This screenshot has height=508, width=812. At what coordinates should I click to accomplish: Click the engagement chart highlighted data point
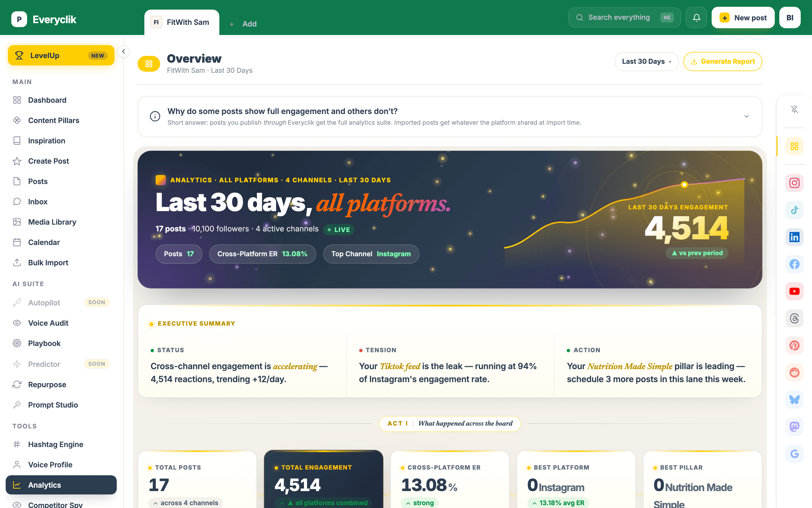(x=684, y=185)
